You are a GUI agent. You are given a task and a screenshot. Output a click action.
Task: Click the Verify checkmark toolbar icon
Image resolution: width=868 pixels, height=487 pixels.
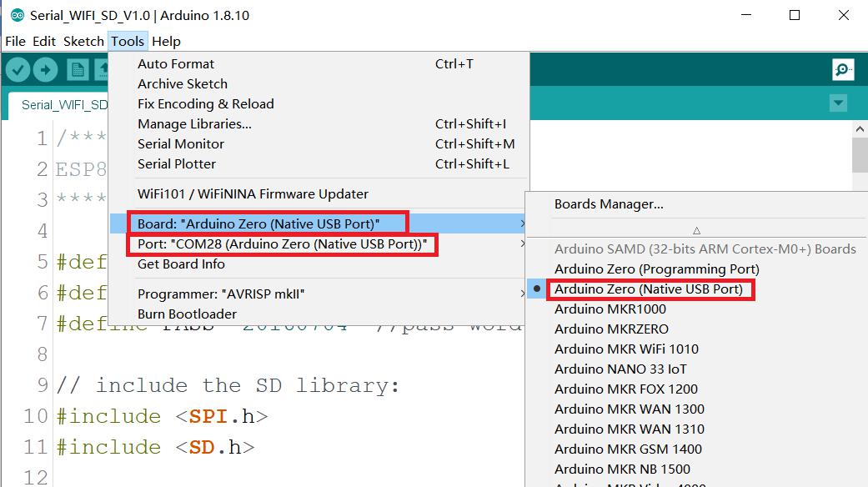18,70
